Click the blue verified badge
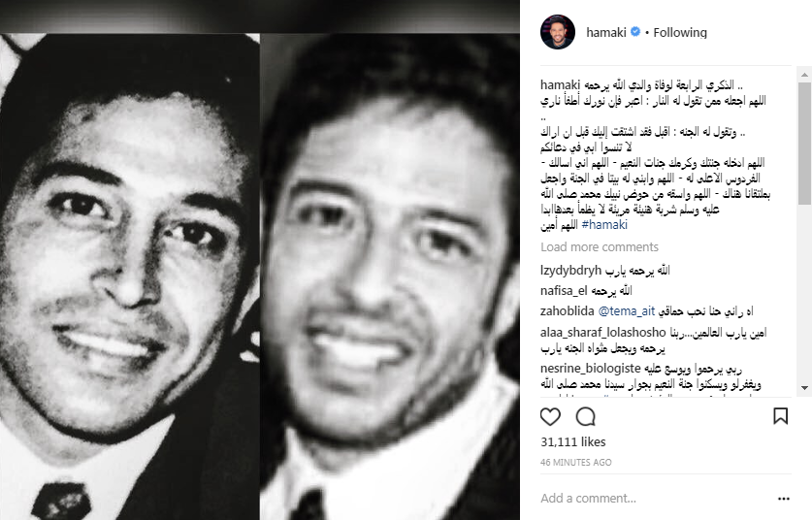This screenshot has width=812, height=520. pos(635,32)
